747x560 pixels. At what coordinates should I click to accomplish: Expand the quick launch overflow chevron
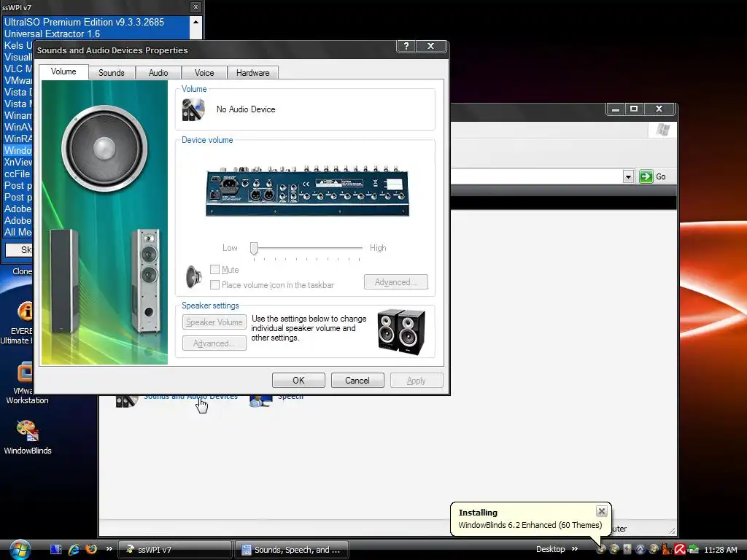109,548
